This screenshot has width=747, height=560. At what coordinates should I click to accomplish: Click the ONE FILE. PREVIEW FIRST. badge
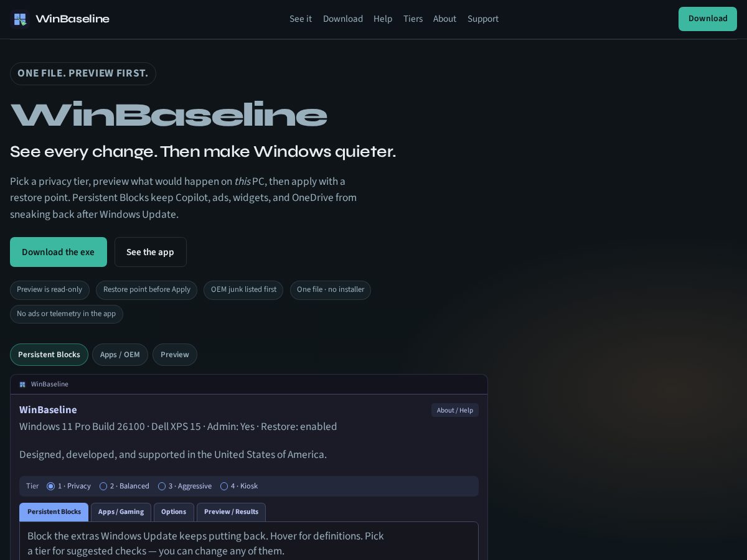[x=83, y=73]
